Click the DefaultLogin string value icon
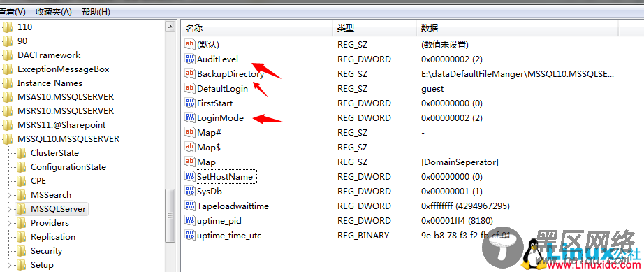The height and width of the screenshot is (272, 644). pyautogui.click(x=190, y=88)
